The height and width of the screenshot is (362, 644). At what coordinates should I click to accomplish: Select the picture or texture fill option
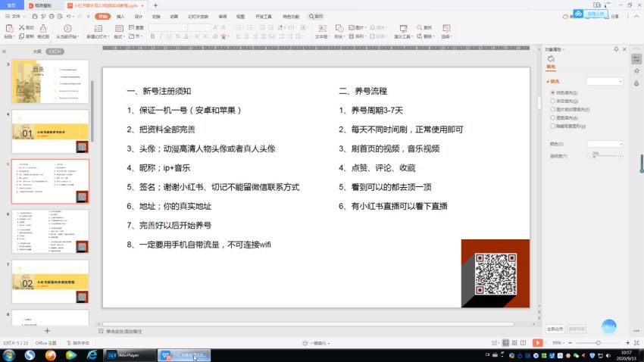[x=553, y=110]
